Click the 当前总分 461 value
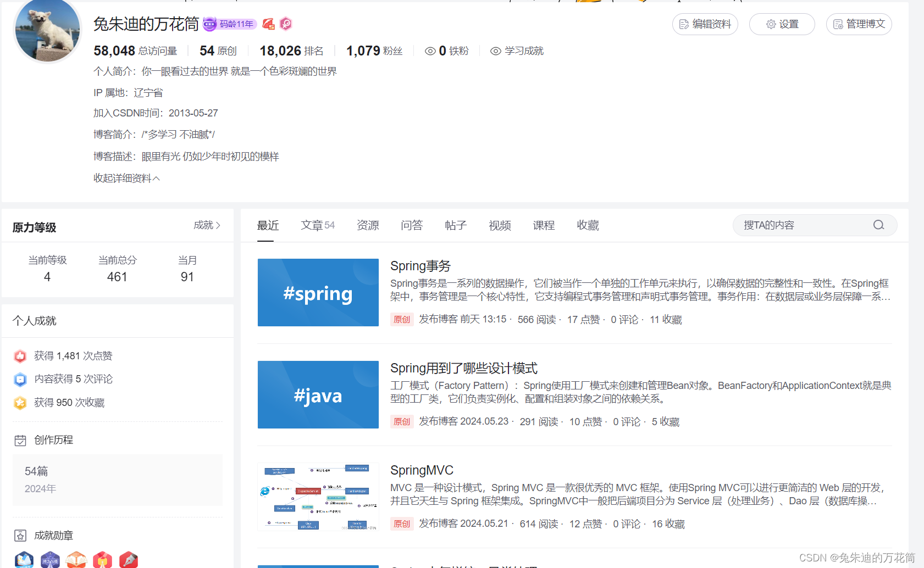924x568 pixels. click(x=117, y=277)
